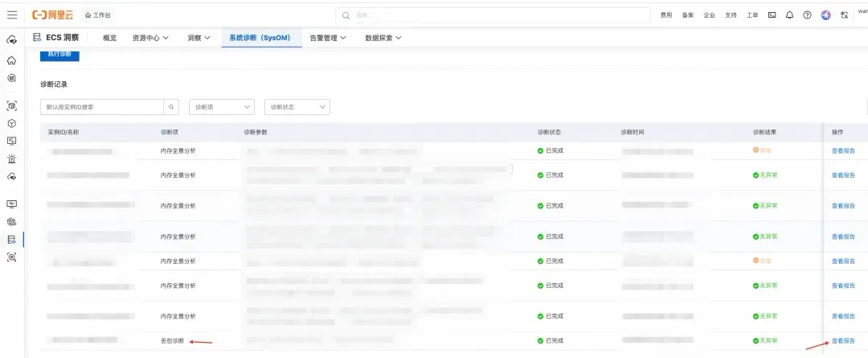
Task: Switch to the 概览 tab
Action: [110, 38]
